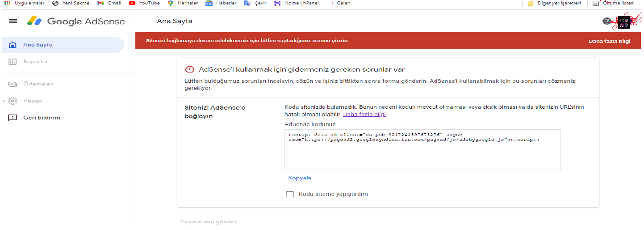Open the Gmail bookmark
The image size is (644, 230).
click(109, 3)
